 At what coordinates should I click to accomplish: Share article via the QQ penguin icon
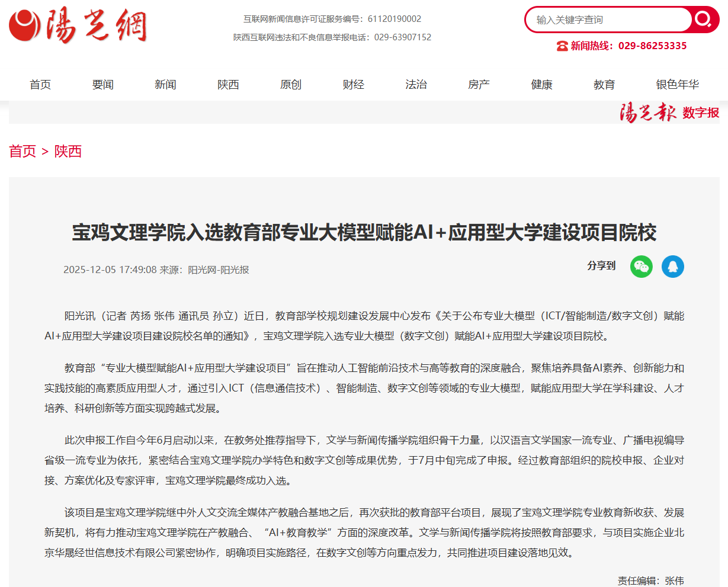point(672,267)
